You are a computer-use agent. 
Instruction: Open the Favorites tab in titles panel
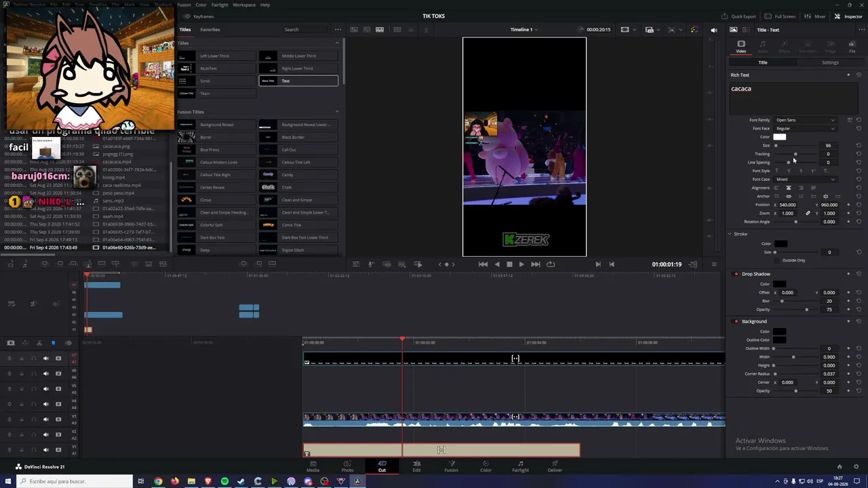pos(210,30)
